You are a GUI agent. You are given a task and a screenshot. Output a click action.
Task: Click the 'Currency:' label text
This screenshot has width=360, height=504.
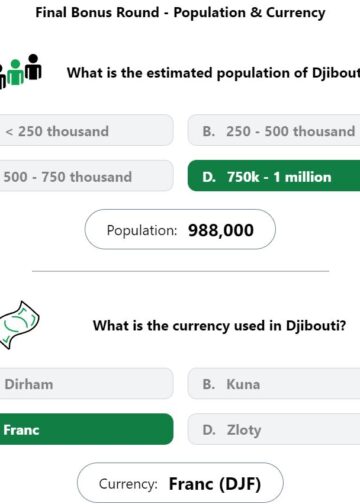(x=128, y=484)
